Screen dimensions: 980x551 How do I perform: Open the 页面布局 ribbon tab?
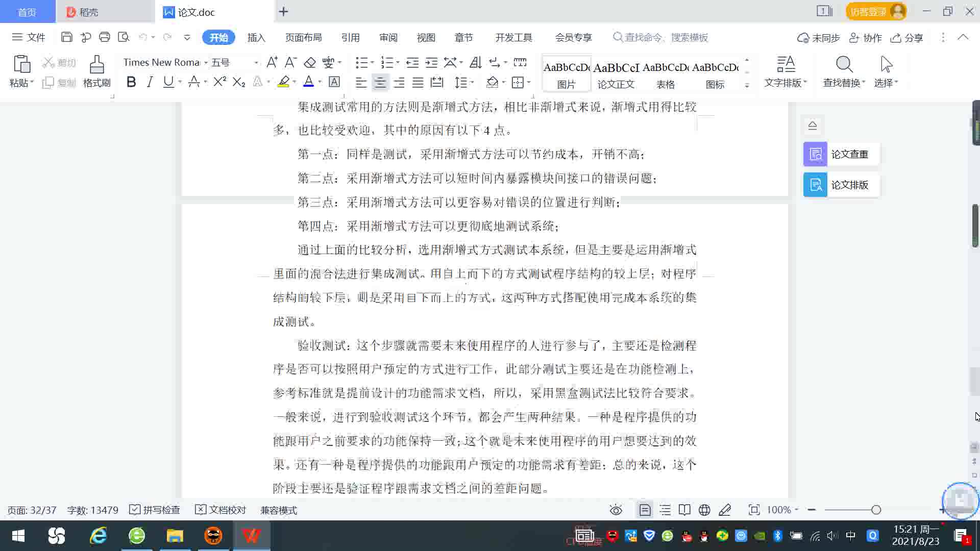point(303,37)
